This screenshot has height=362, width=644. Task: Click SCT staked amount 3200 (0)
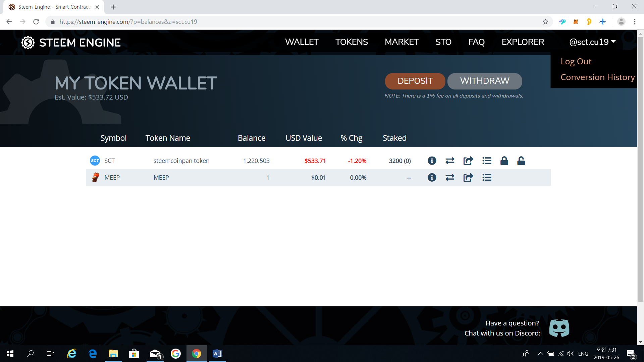(x=400, y=161)
